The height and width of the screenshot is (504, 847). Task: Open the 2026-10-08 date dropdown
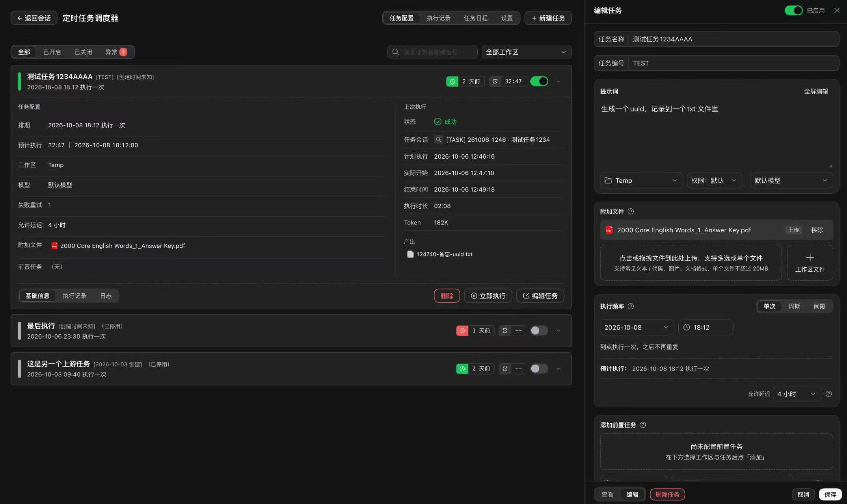click(x=637, y=328)
